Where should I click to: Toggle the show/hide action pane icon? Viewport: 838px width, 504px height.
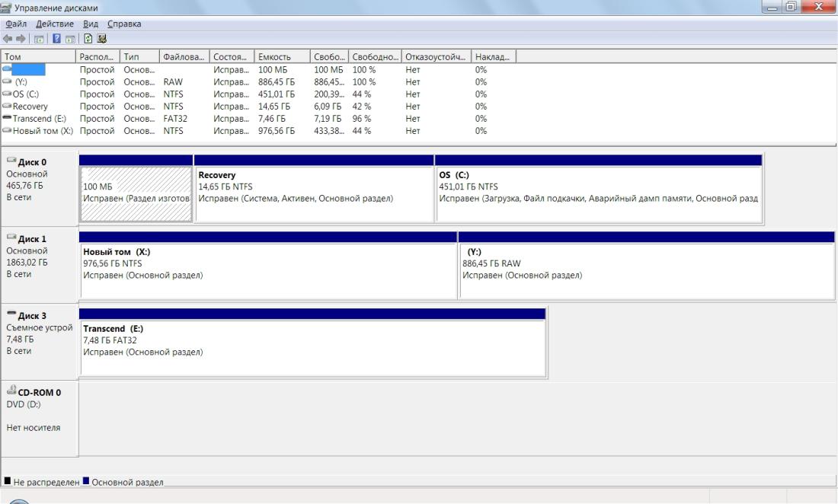pyautogui.click(x=70, y=38)
